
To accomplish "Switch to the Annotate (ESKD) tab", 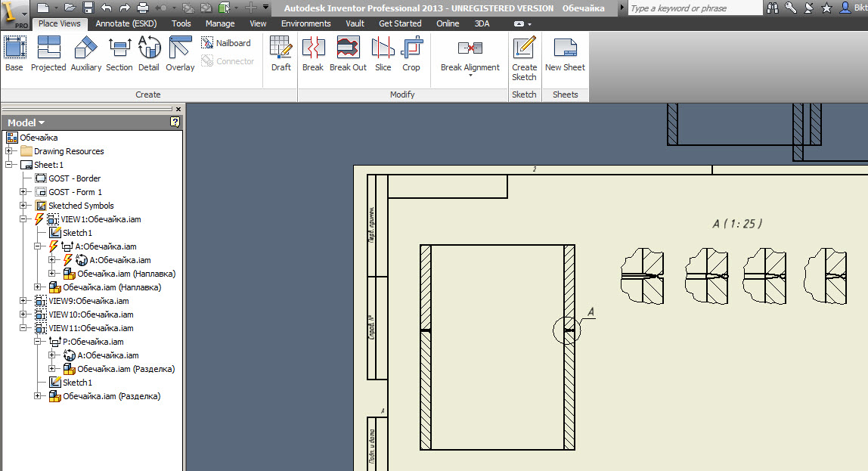I will click(125, 23).
